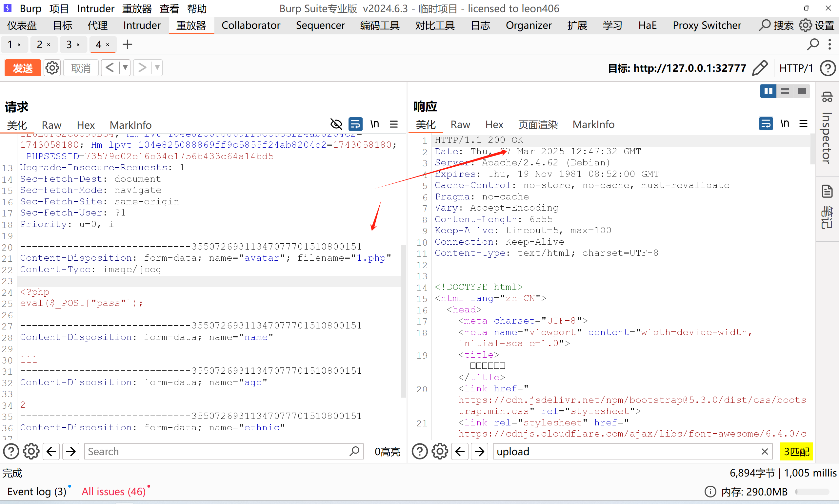Select side-by-side layout view
Viewport: 839px width, 504px height.
pyautogui.click(x=768, y=91)
